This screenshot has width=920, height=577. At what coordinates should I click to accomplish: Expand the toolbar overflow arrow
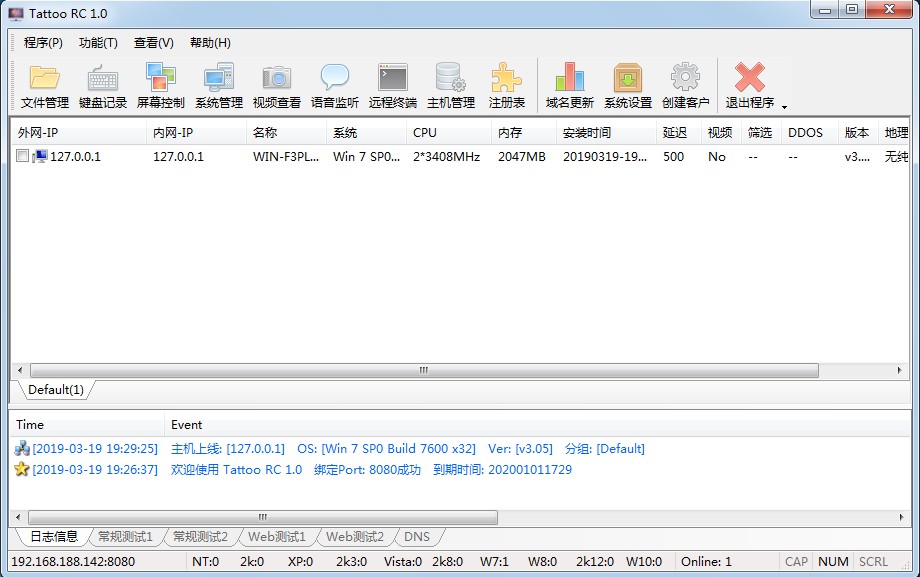784,107
